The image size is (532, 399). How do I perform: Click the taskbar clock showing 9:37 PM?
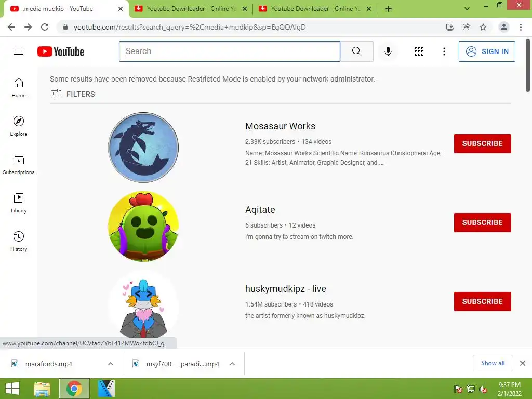(509, 389)
